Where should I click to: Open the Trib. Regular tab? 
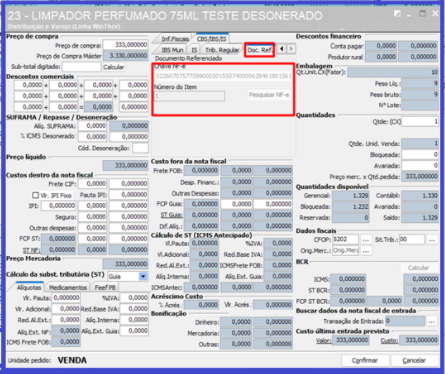(x=222, y=50)
